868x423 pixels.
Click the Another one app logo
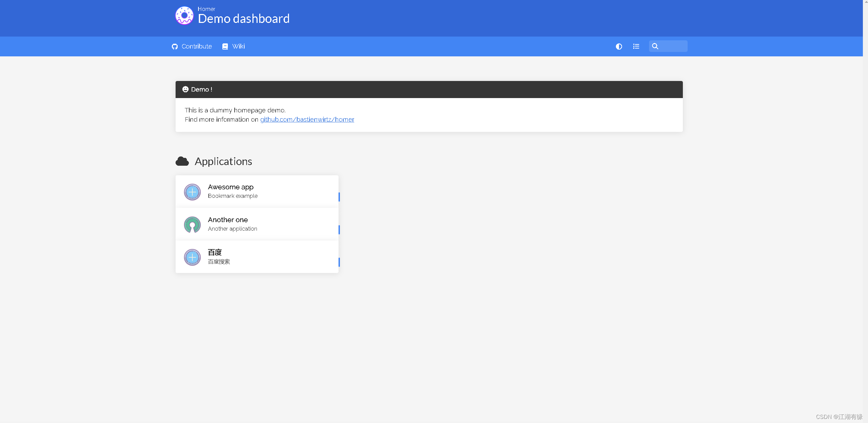pyautogui.click(x=192, y=224)
